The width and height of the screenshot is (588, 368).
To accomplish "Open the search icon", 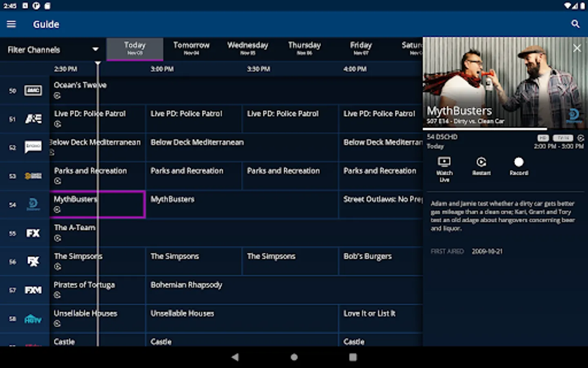I will pyautogui.click(x=575, y=24).
